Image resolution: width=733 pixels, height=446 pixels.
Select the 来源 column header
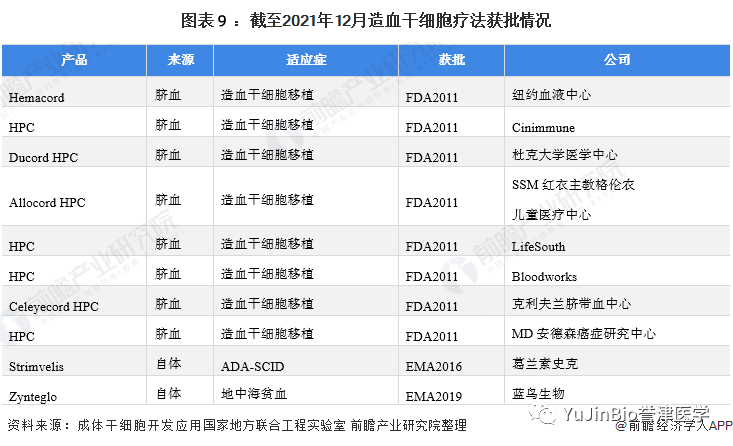tap(180, 60)
